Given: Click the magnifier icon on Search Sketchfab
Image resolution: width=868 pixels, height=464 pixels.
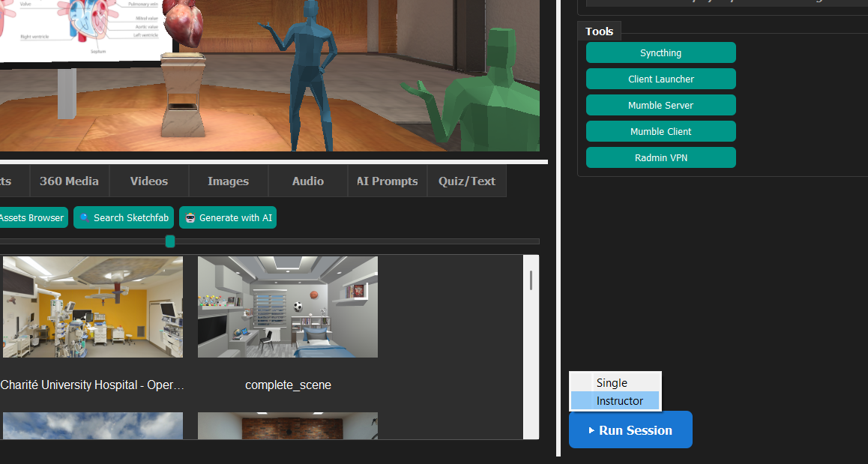Looking at the screenshot, I should tap(85, 217).
